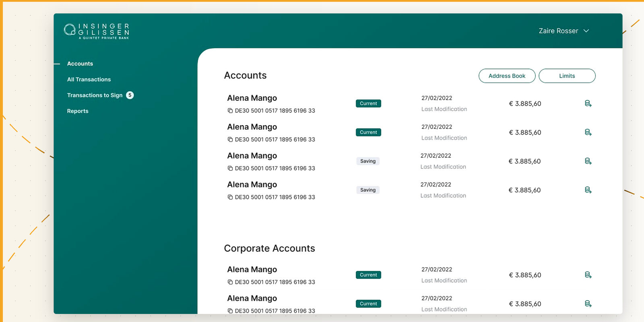Click the Address Book button
This screenshot has height=322, width=644.
coord(507,76)
